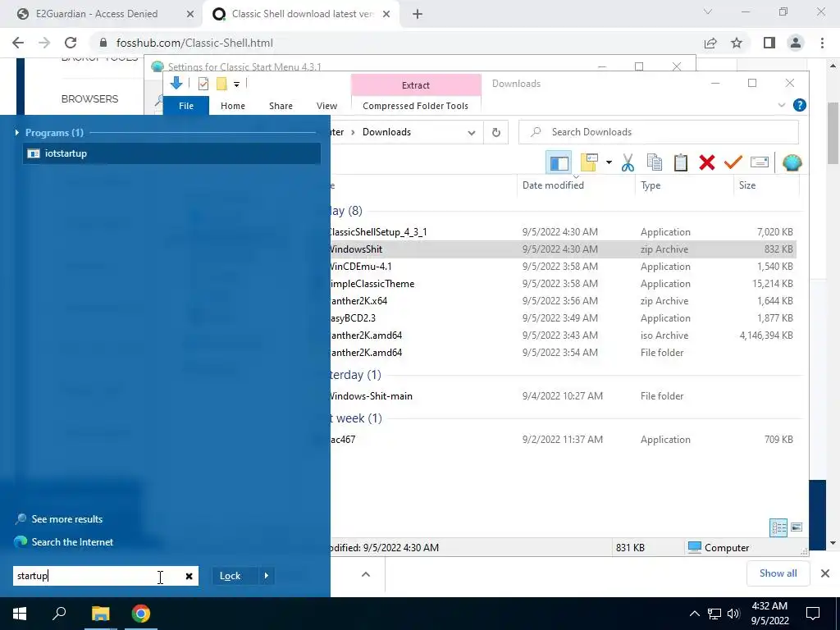Viewport: 840px width, 630px height.
Task: Open the network tray icon
Action: [x=714, y=614]
